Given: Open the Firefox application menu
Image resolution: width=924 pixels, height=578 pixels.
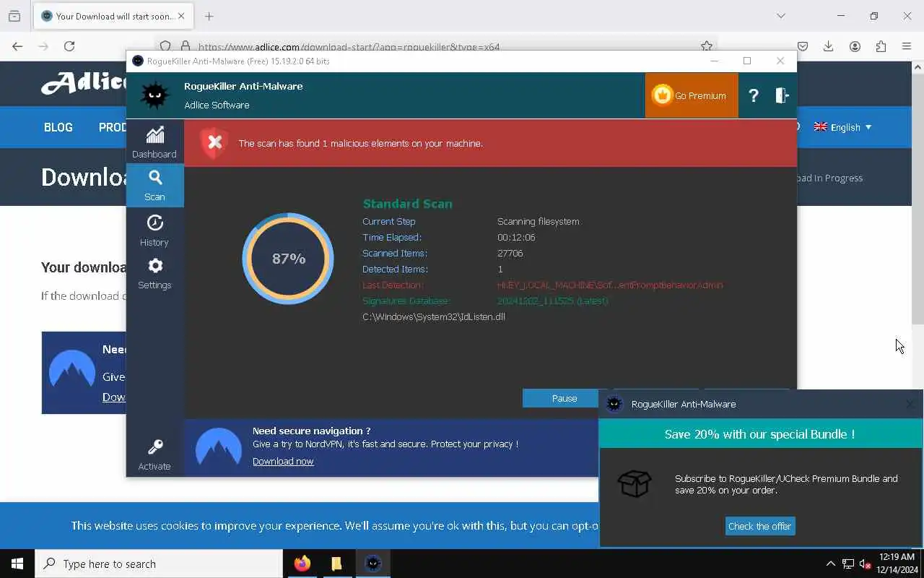Looking at the screenshot, I should (x=907, y=46).
